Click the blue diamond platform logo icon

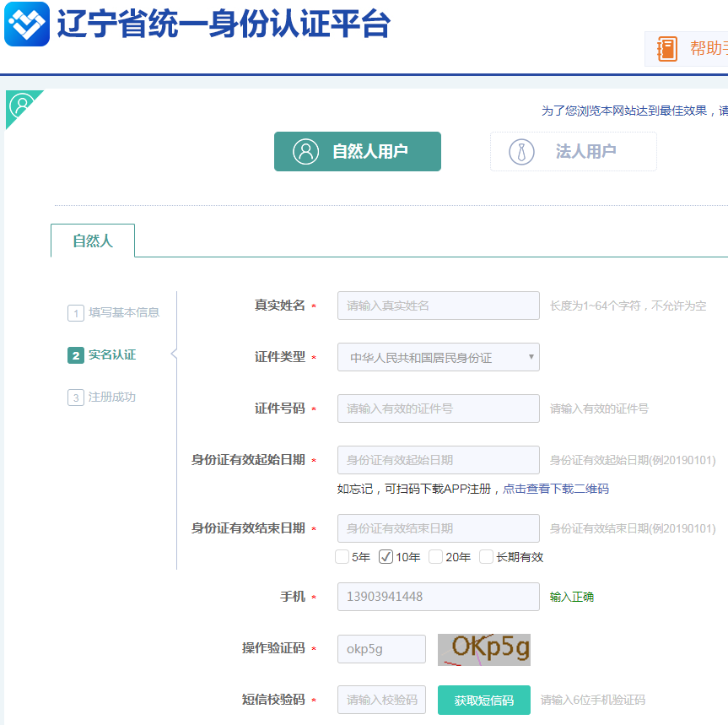[26, 24]
